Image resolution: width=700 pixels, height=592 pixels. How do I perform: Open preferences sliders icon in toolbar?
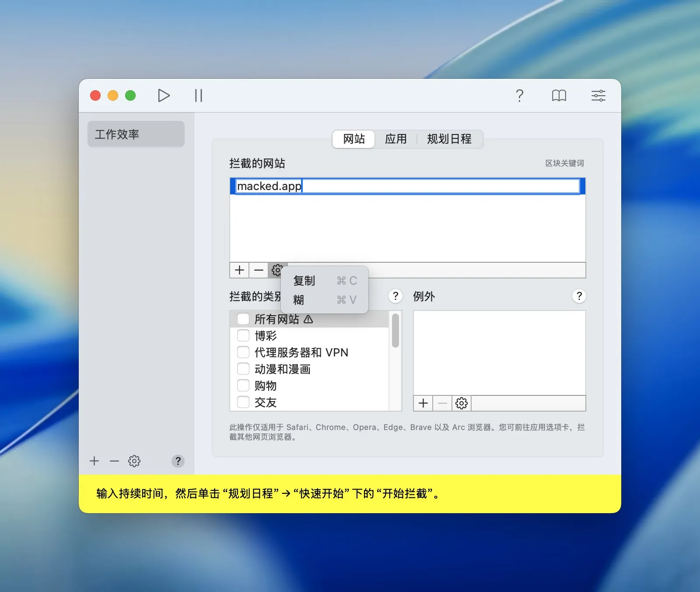[x=598, y=95]
